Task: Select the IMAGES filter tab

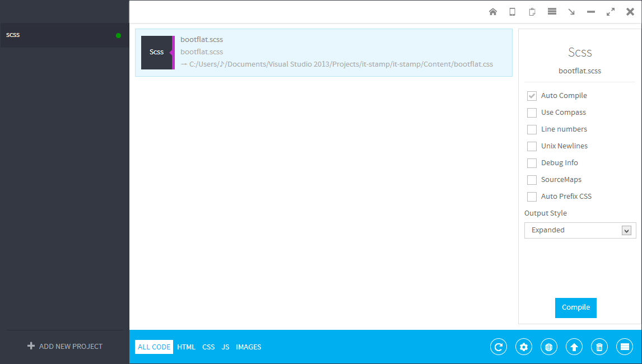Action: click(249, 347)
